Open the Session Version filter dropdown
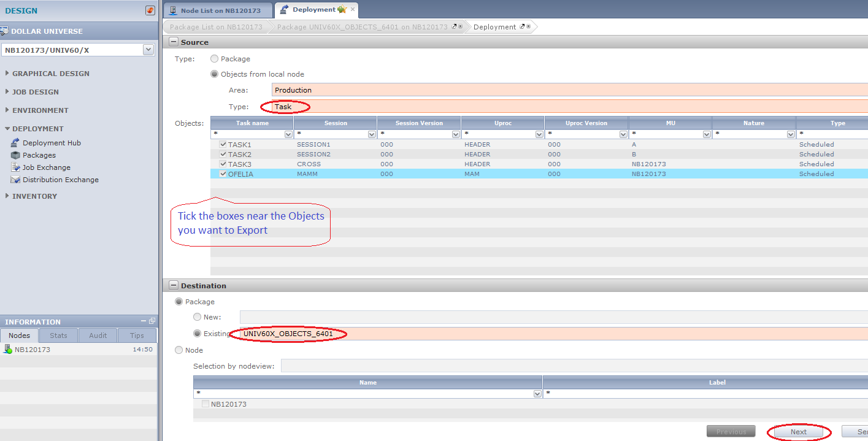 point(456,134)
